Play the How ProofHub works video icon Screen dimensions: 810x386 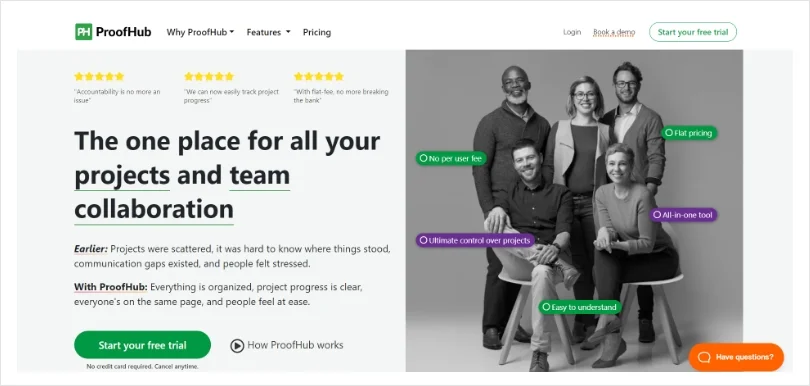(x=237, y=346)
